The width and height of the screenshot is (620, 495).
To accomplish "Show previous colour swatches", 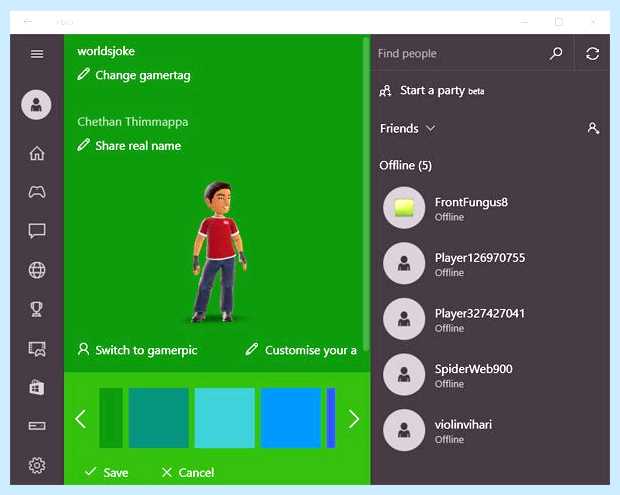I will coord(81,419).
